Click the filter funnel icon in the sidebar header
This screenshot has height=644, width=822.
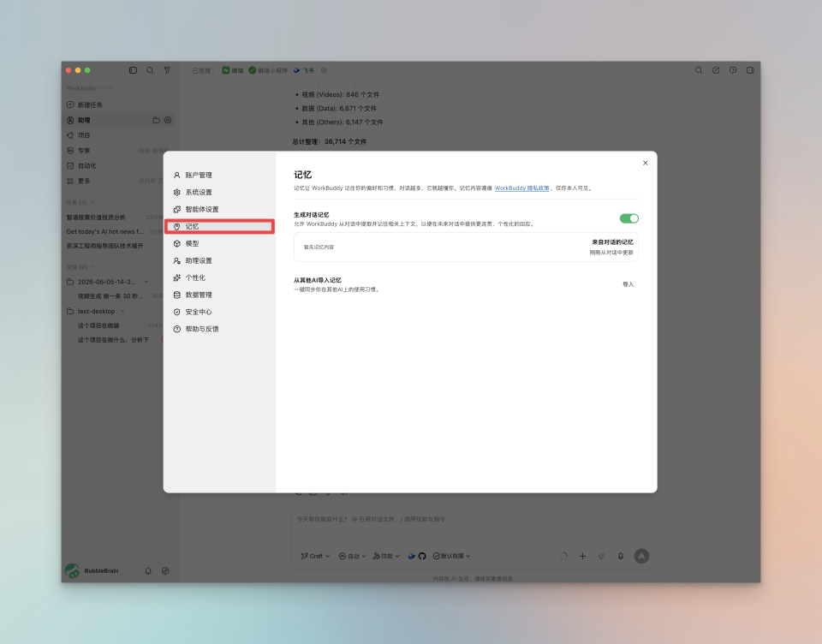pyautogui.click(x=167, y=70)
